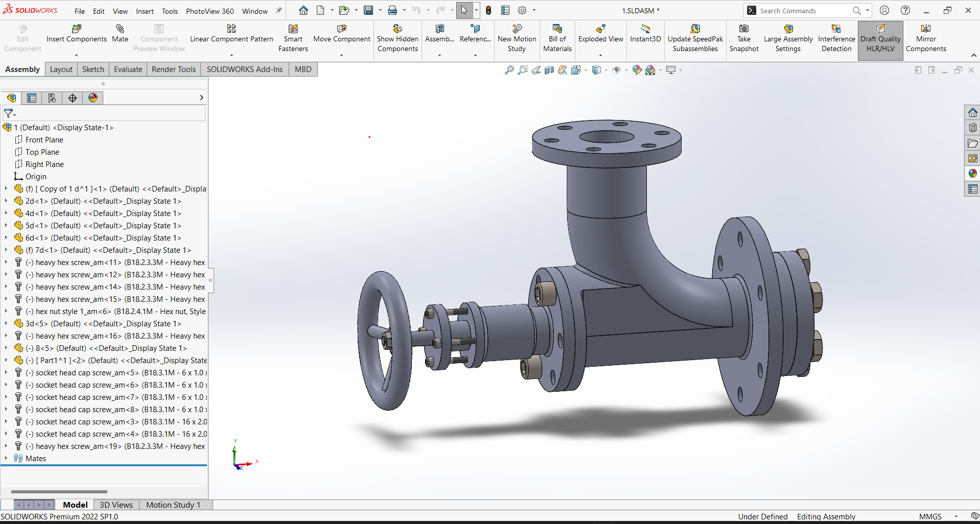Screen dimensions: 980x524
Task: Open PropertyManager tab icon
Action: coord(32,98)
